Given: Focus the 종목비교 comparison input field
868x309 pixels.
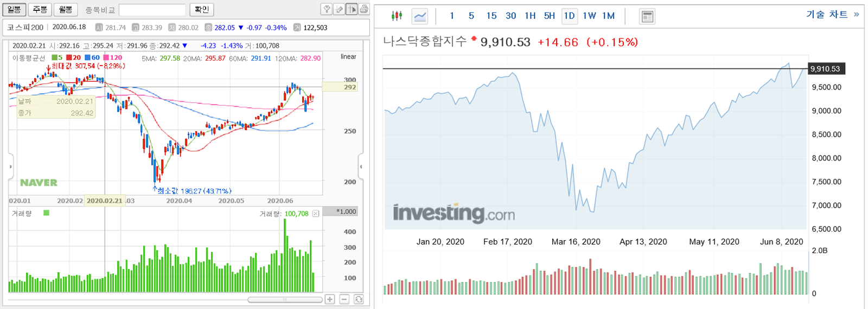Looking at the screenshot, I should (152, 10).
